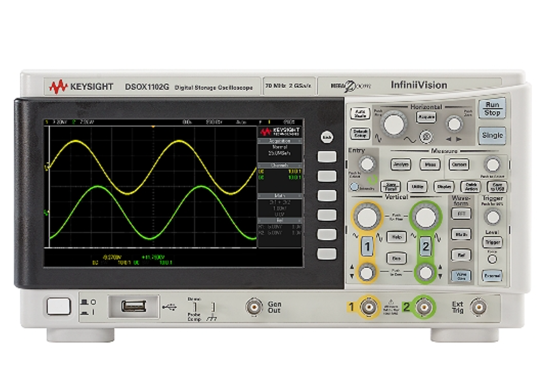Click the green channel 2 BNC input
543x392 pixels.
[x=424, y=307]
